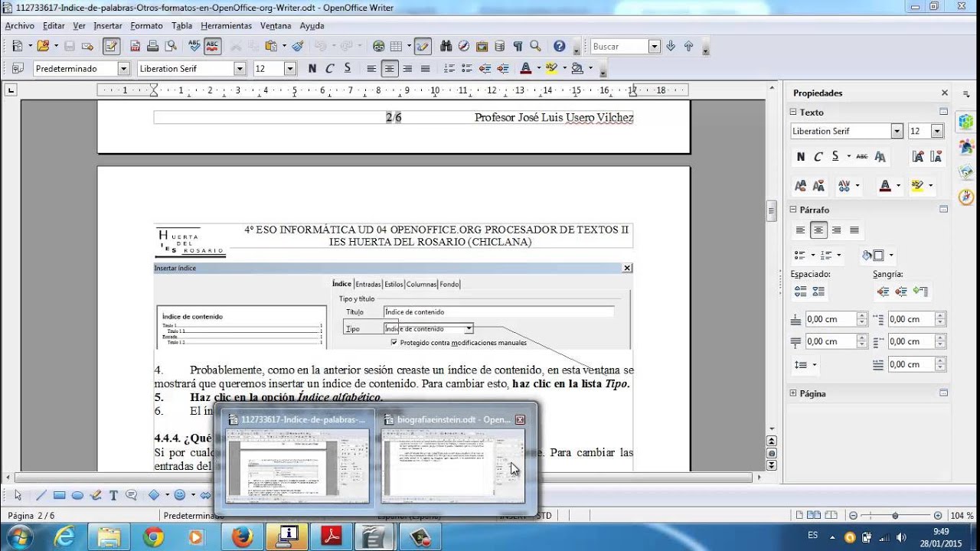This screenshot has height=551, width=980.
Task: Click Increase Spacing in Párrafo panel
Action: [800, 292]
